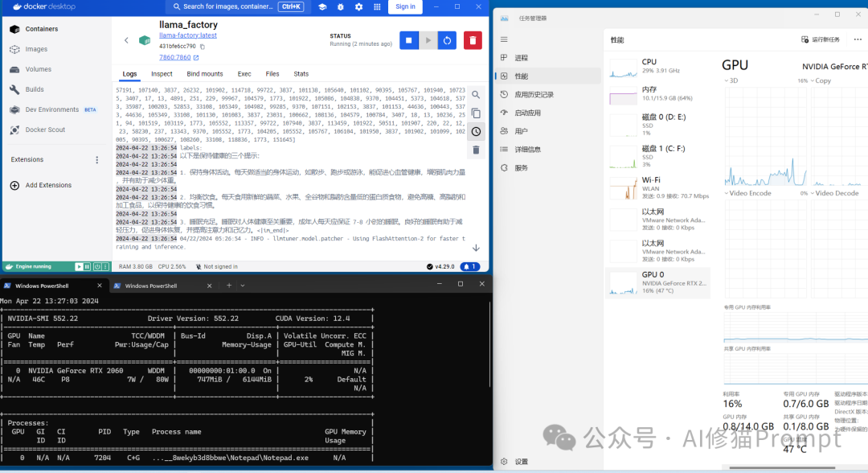
Task: Switch to Logs tab
Action: [x=129, y=74]
